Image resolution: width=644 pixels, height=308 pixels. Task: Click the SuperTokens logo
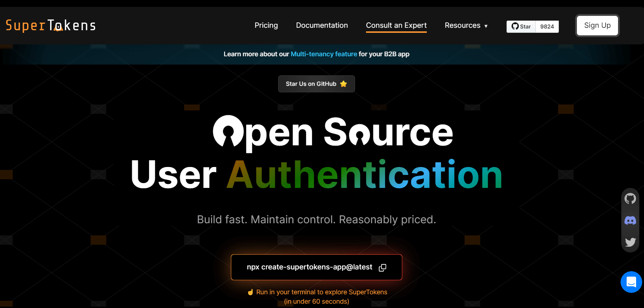point(51,25)
